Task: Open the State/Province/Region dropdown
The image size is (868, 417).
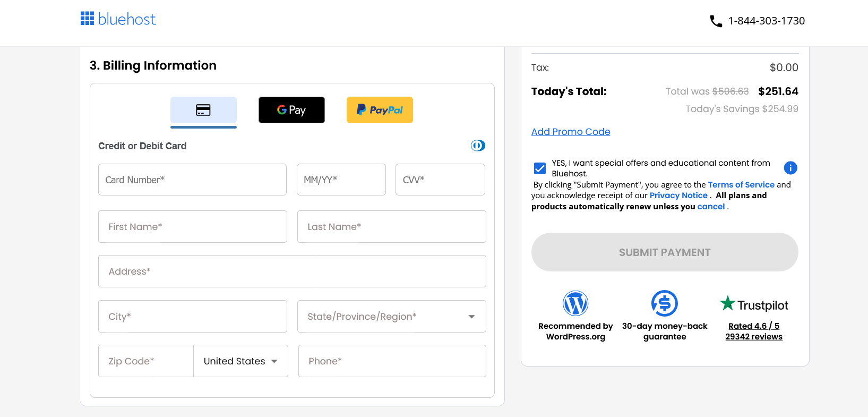Action: tap(392, 317)
